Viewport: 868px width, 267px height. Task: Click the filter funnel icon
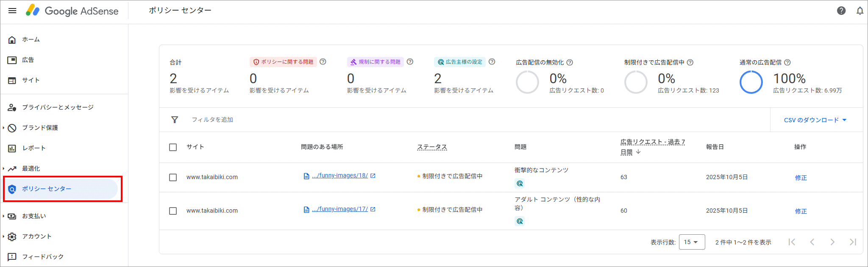(175, 120)
